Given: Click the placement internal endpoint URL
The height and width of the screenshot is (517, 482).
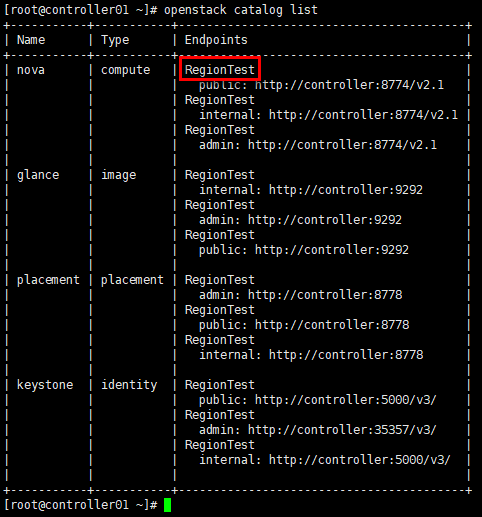Looking at the screenshot, I should tap(346, 355).
